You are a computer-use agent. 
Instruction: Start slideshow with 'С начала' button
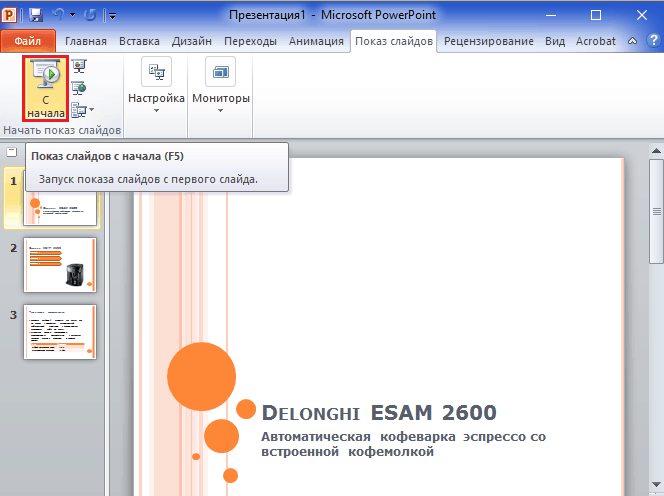pos(45,89)
